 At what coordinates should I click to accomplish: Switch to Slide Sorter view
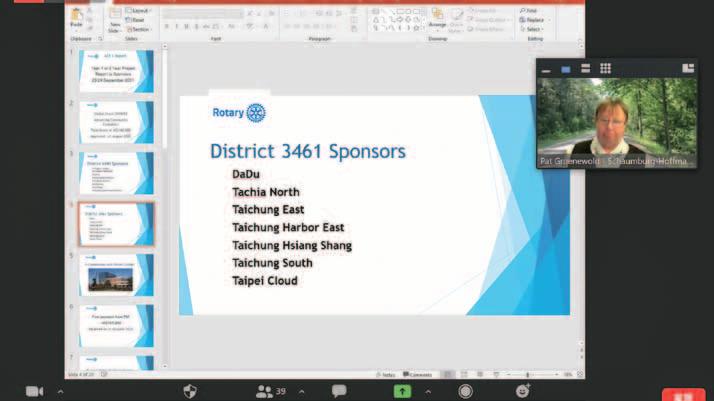point(464,375)
